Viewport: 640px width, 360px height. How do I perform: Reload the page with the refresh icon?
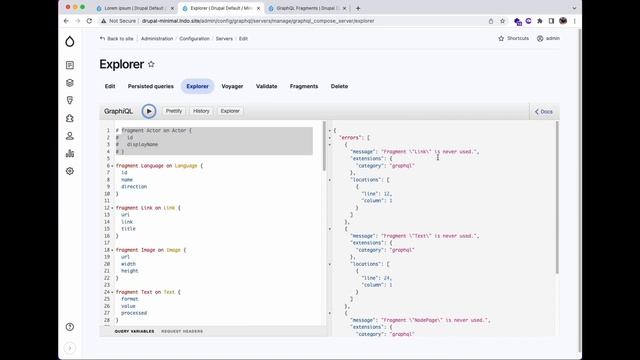click(89, 21)
